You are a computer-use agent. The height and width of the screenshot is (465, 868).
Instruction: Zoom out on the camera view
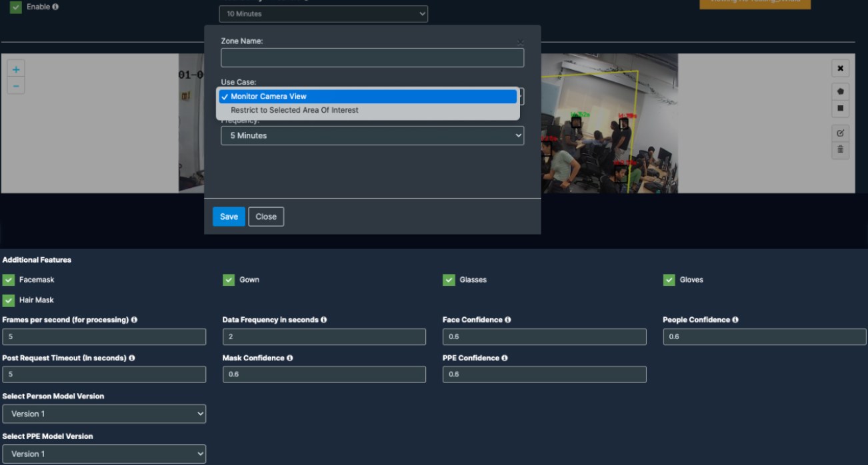16,86
